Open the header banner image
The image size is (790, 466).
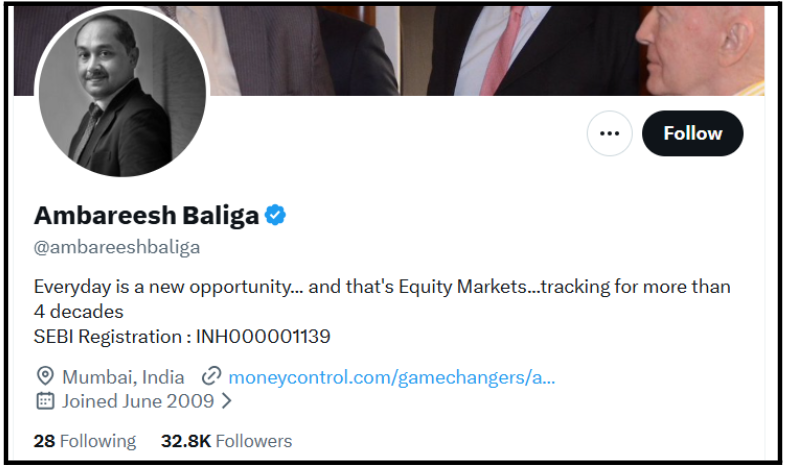pos(484,50)
